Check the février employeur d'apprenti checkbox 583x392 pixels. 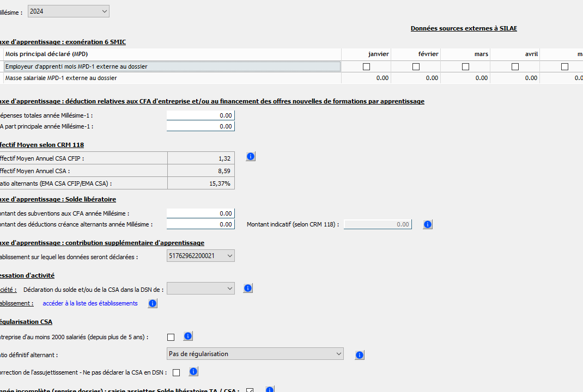click(416, 66)
